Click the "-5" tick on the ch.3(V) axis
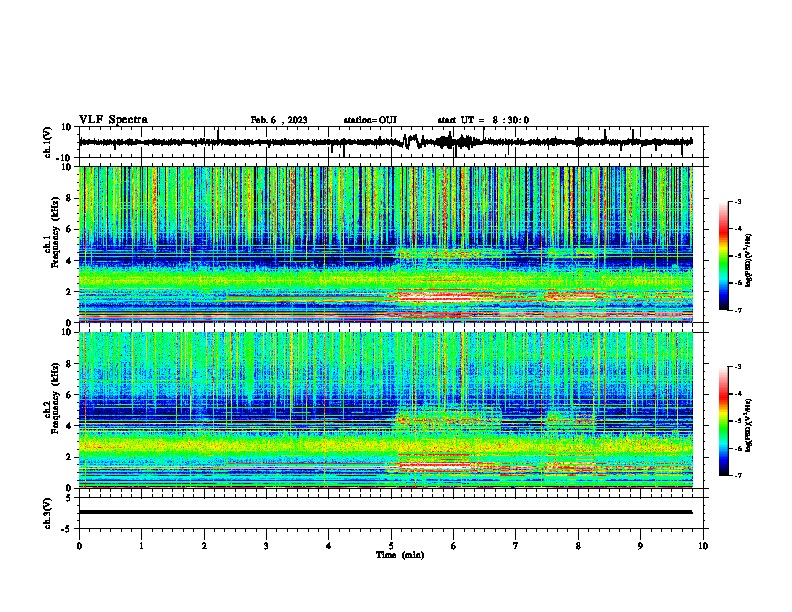Viewport: 792px width, 612px height. pos(68,529)
